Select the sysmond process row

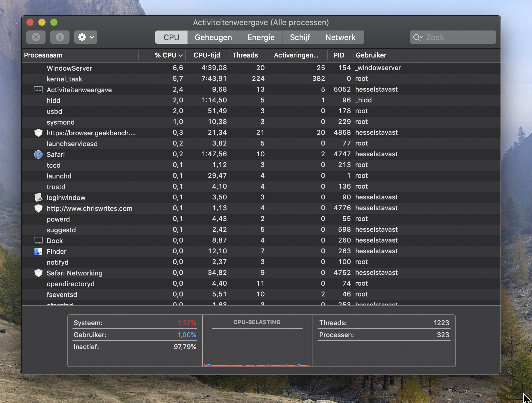click(261, 122)
